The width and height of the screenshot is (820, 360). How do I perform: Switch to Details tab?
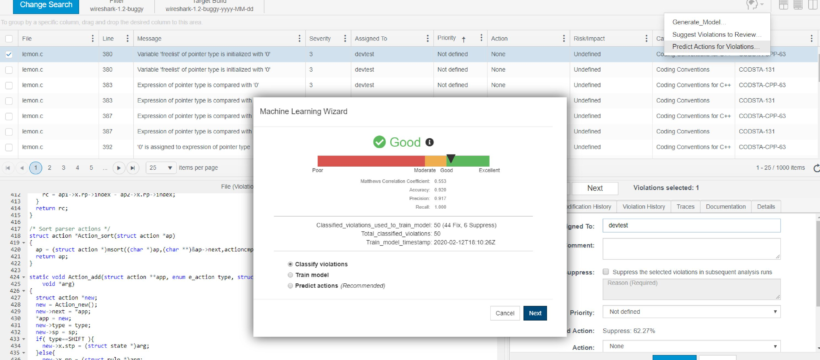pyautogui.click(x=766, y=207)
